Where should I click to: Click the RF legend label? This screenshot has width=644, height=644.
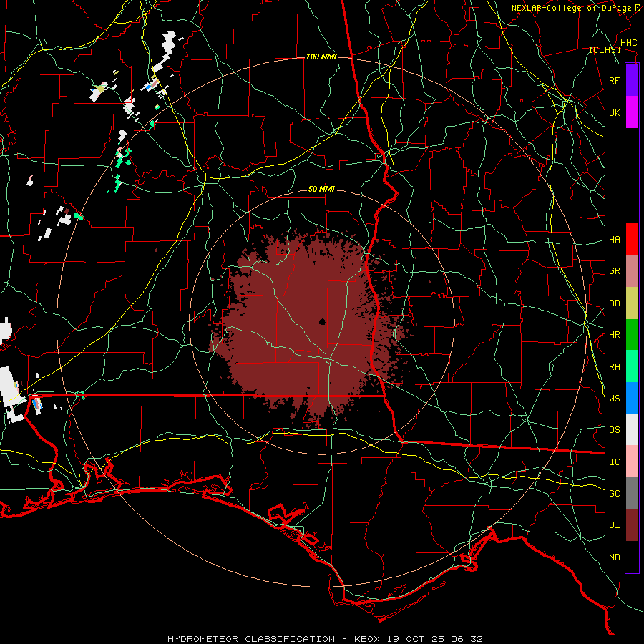[x=614, y=80]
